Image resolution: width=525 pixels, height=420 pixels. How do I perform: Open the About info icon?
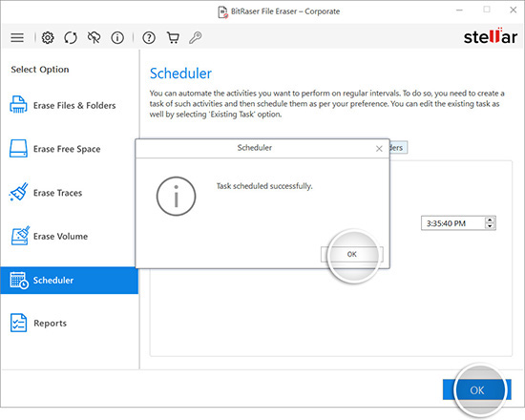coord(117,37)
